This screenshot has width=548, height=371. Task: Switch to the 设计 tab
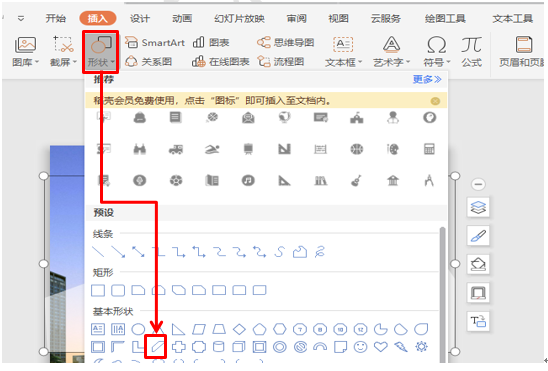click(140, 19)
